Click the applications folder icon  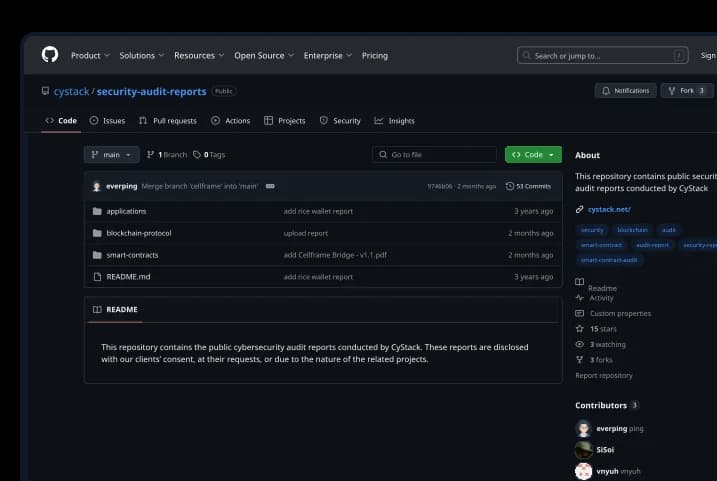click(97, 211)
